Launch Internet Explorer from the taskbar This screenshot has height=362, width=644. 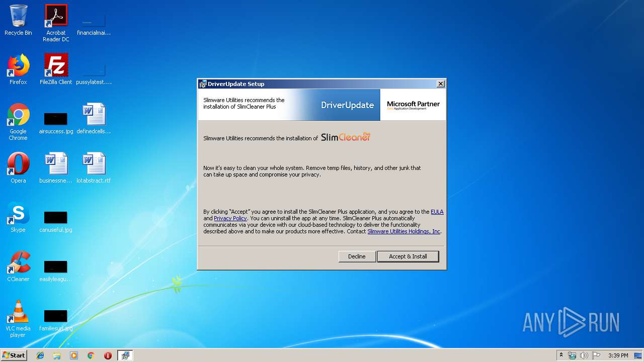point(40,355)
